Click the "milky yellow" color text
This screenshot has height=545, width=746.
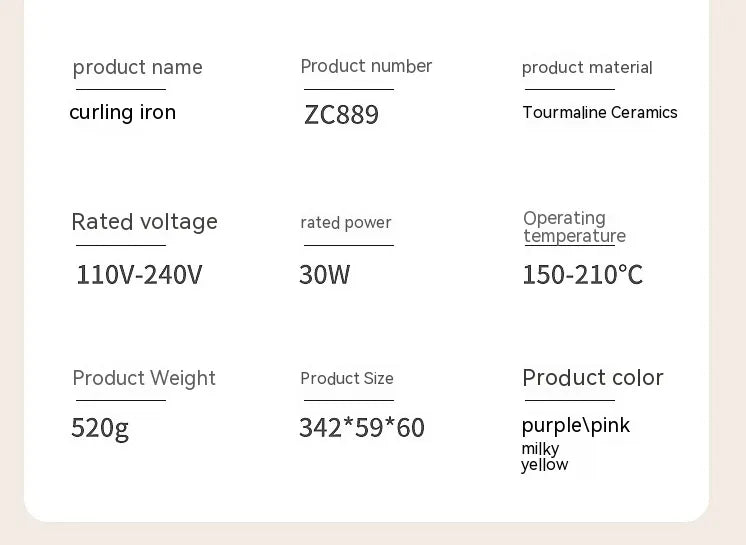point(544,457)
